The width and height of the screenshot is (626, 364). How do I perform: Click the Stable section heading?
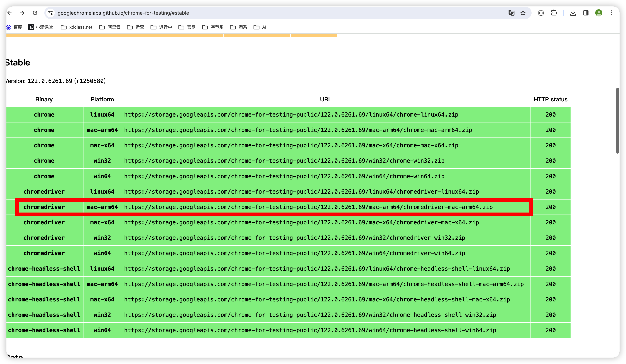point(18,62)
